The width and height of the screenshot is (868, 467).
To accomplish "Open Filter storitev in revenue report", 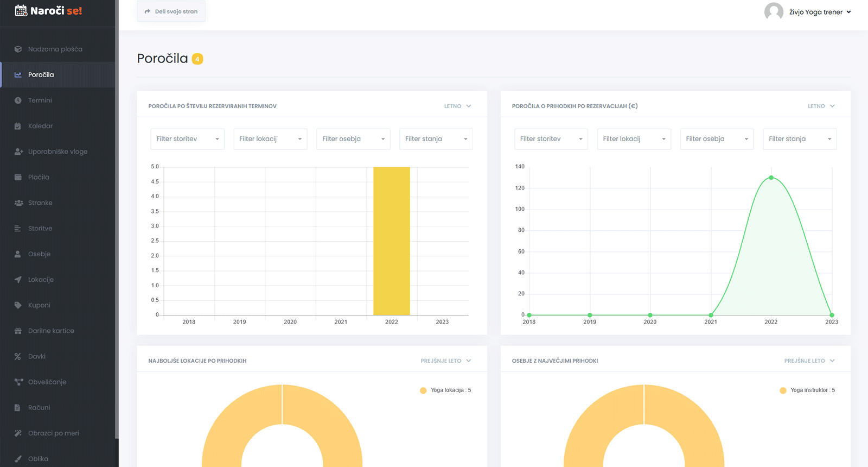I will (551, 139).
